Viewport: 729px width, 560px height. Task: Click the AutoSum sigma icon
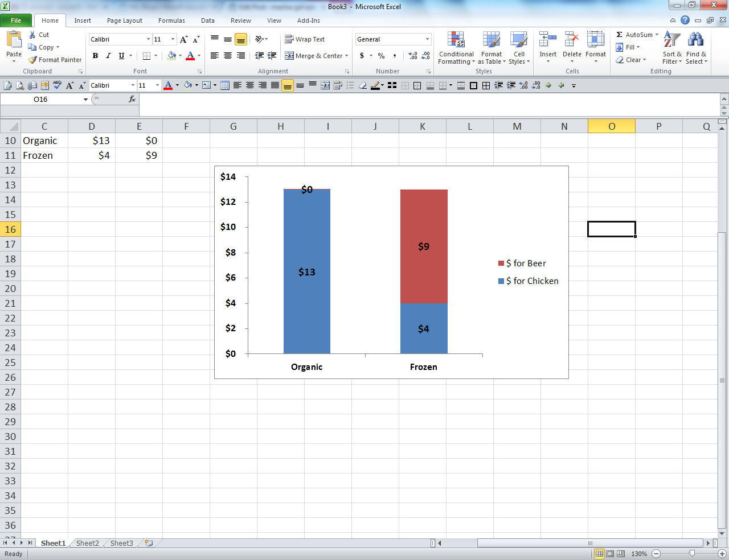click(x=620, y=35)
